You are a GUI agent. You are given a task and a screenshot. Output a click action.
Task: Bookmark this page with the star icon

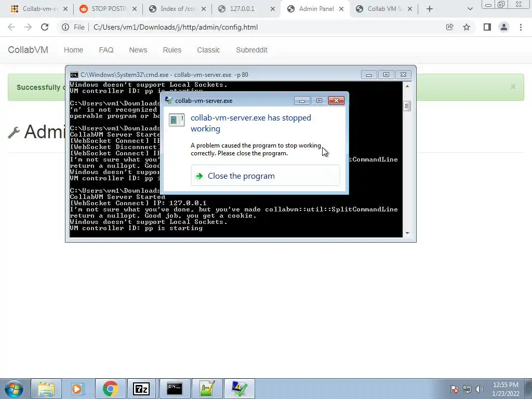tap(467, 27)
